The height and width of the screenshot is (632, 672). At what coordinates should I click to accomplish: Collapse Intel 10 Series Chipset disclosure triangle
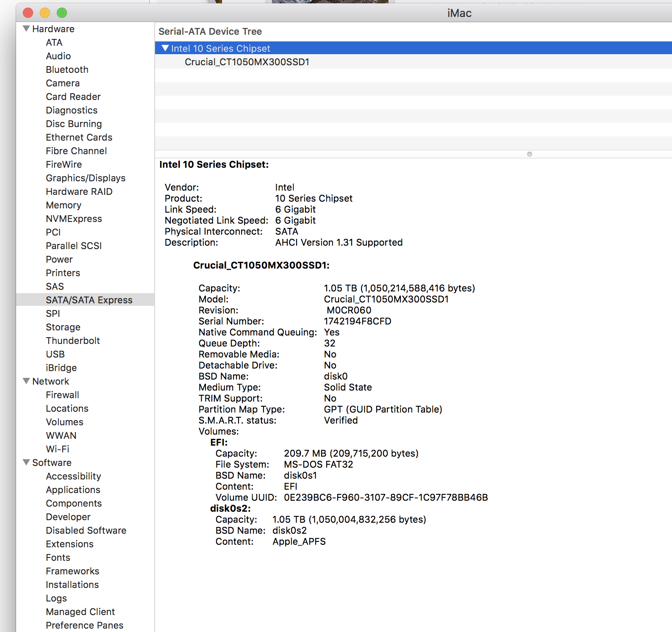tap(165, 48)
